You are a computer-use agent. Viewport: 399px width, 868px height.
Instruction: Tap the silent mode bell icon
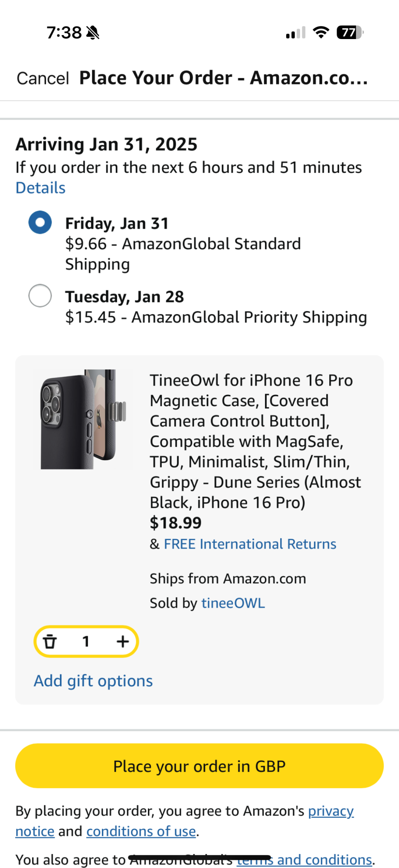click(93, 33)
